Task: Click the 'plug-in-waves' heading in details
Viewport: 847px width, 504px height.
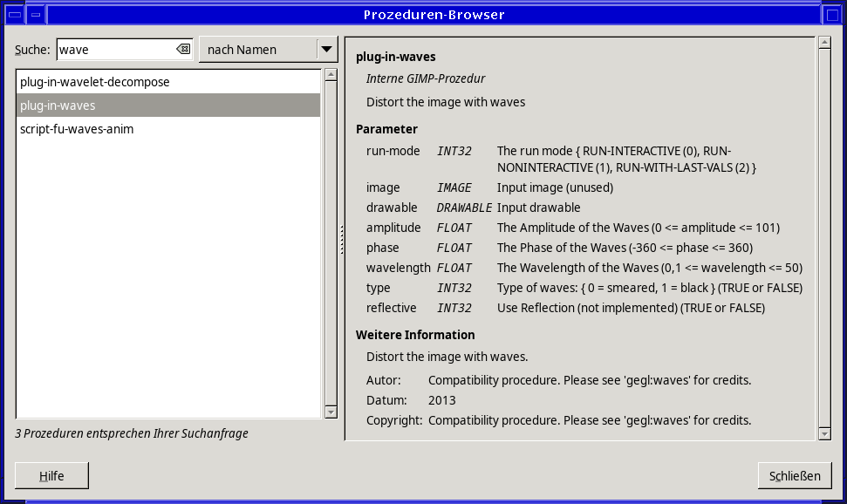Action: pyautogui.click(x=395, y=57)
